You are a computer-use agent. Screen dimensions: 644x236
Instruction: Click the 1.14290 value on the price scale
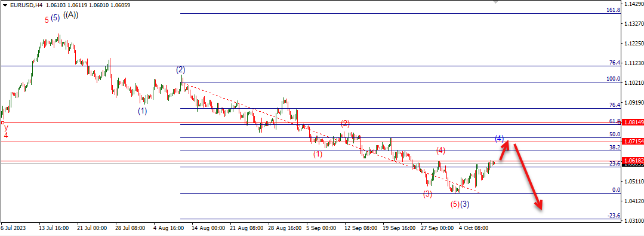[x=633, y=4]
